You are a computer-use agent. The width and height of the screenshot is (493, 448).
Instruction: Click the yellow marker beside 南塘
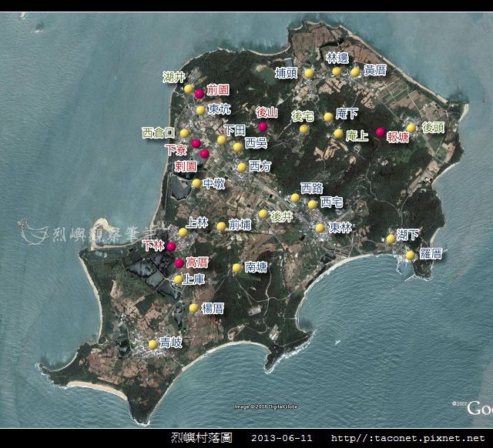pyautogui.click(x=236, y=268)
